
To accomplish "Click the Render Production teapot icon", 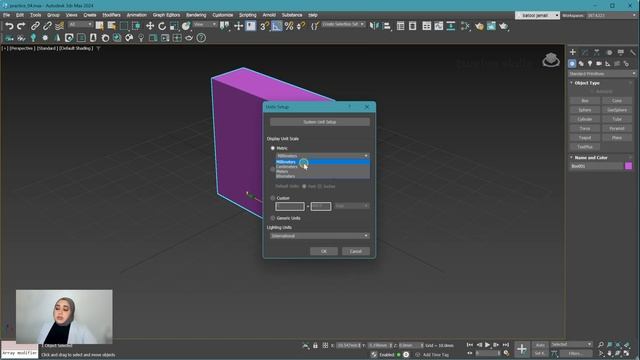I will 503,26.
